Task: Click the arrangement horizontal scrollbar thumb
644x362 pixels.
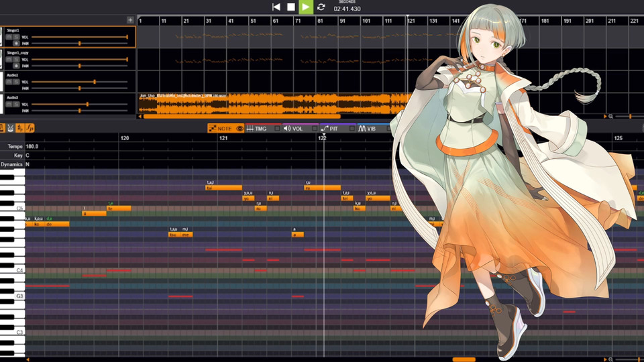Action: point(242,117)
